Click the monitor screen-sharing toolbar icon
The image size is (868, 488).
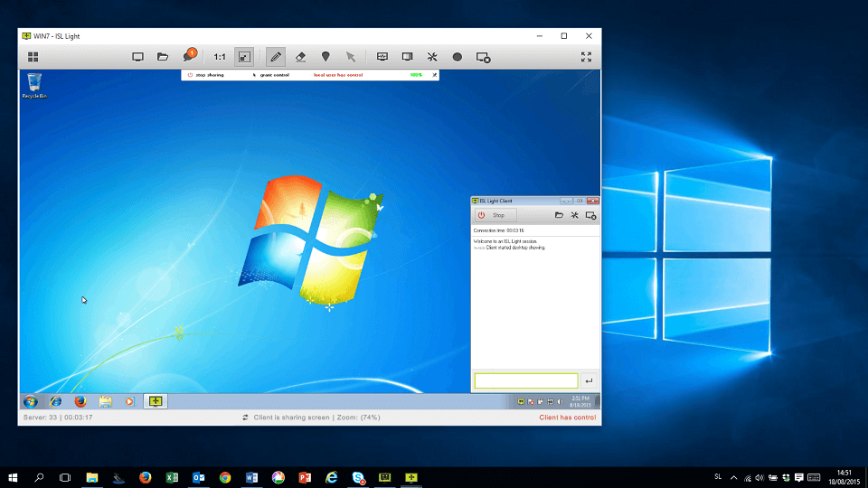point(138,56)
